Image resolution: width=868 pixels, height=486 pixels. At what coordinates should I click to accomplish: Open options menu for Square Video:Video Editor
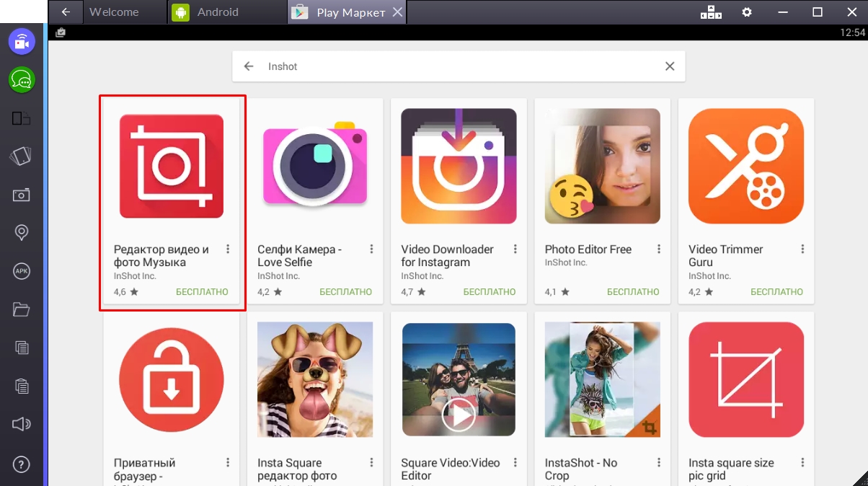click(515, 462)
